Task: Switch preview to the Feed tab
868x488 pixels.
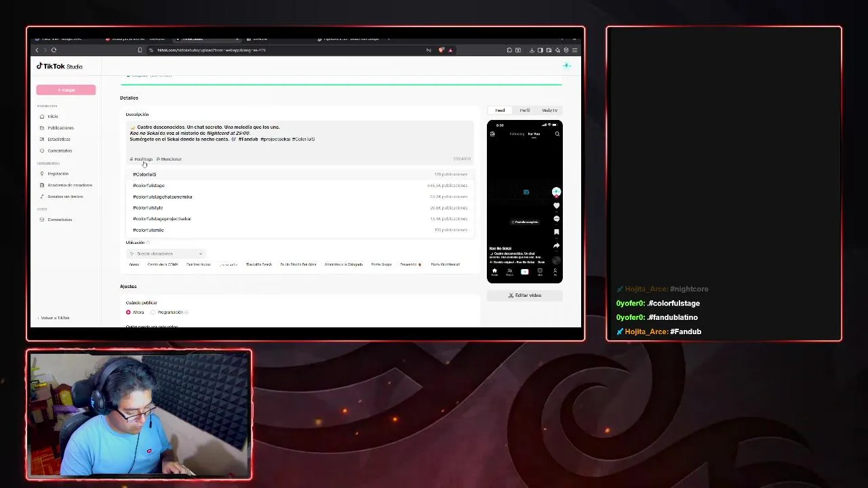Action: (x=500, y=110)
